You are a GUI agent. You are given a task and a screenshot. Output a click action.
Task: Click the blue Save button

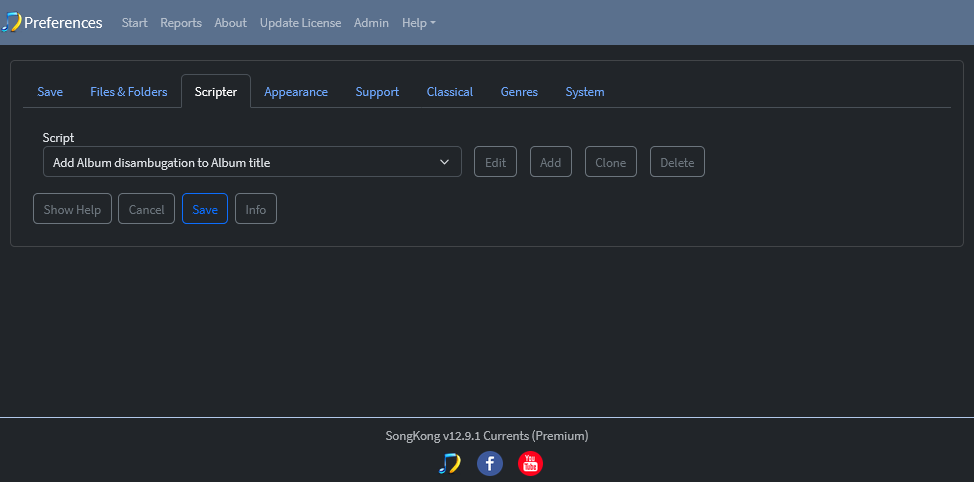[x=205, y=209]
